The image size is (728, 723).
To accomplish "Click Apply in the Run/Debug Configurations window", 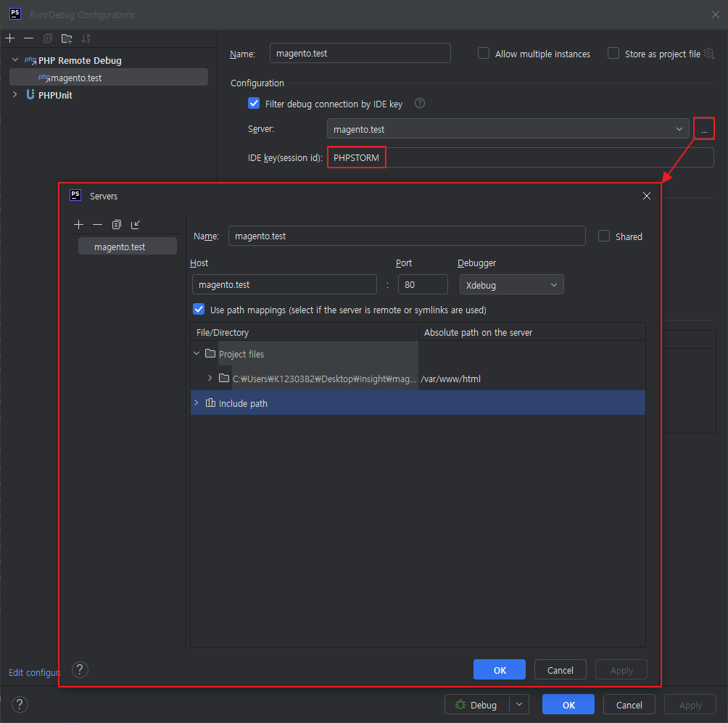I will coord(690,705).
